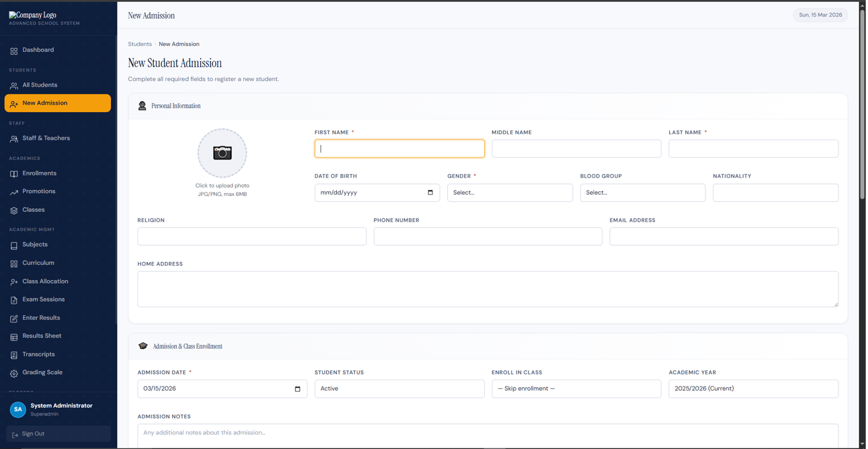Click the Last Name input field
The image size is (868, 449).
pyautogui.click(x=753, y=149)
